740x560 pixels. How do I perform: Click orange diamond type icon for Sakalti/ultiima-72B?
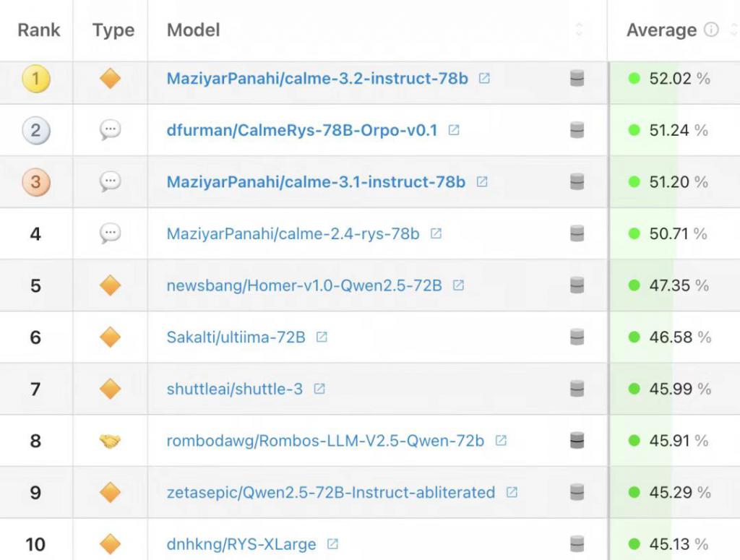pos(111,337)
